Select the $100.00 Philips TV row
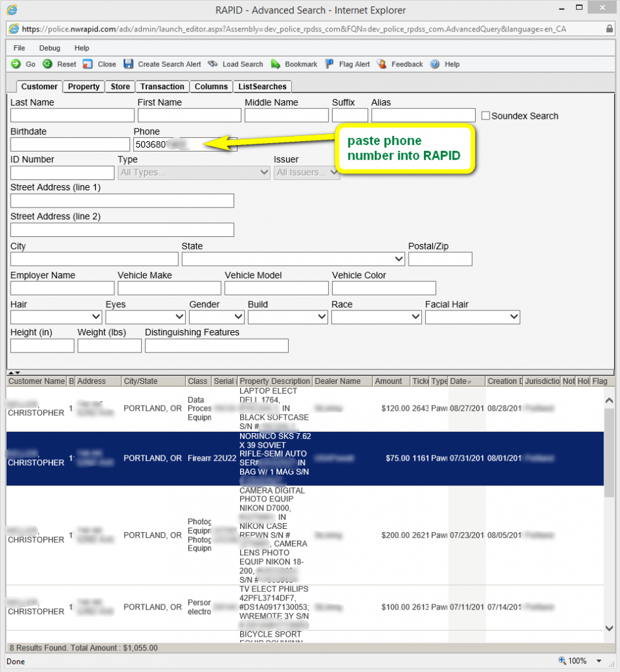Screen dimensions: 620x672 coord(304,607)
